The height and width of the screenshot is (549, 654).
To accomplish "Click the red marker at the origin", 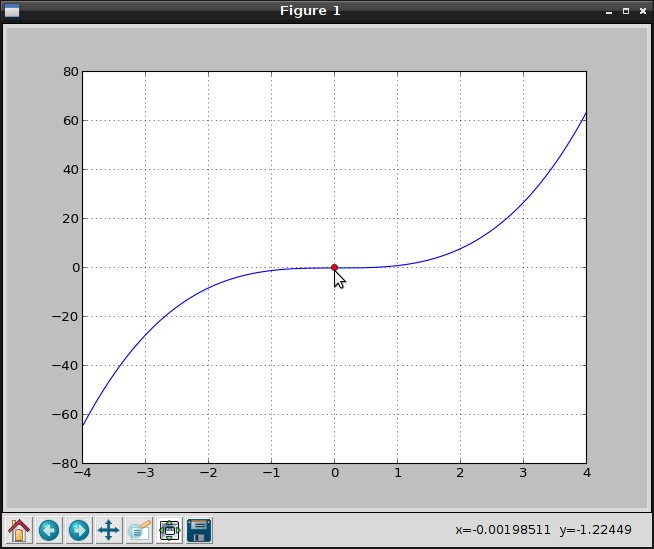I will pos(334,267).
